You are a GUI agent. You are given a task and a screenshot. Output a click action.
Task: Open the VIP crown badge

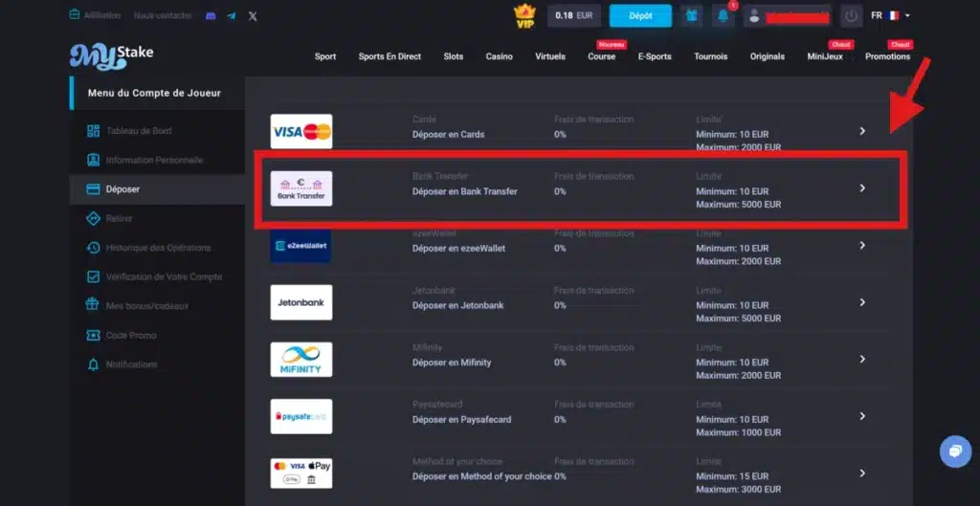(x=524, y=15)
